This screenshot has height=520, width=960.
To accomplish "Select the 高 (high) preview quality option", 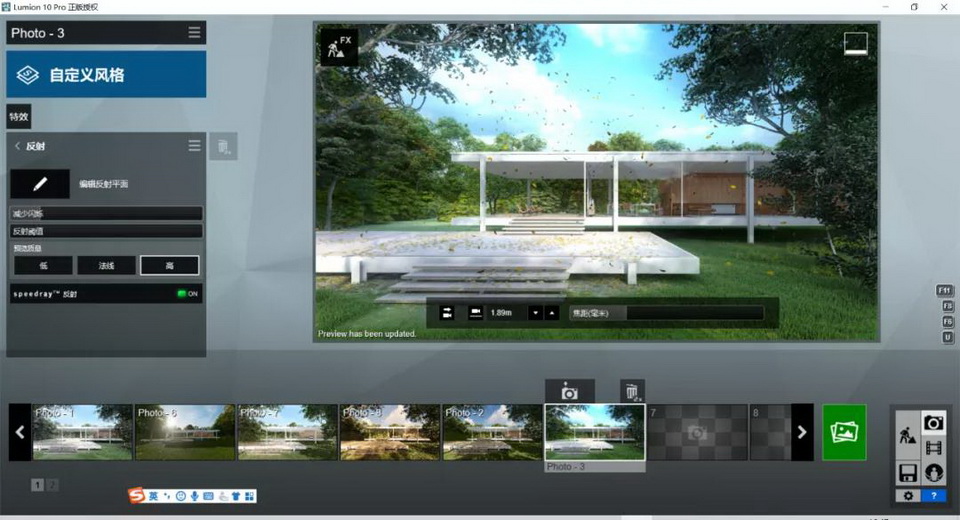I will pyautogui.click(x=169, y=266).
